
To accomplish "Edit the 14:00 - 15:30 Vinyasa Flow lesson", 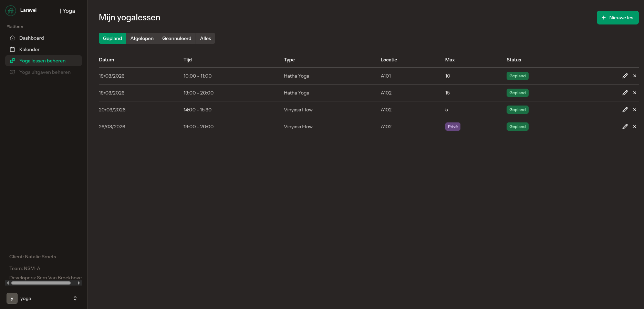I will (625, 110).
